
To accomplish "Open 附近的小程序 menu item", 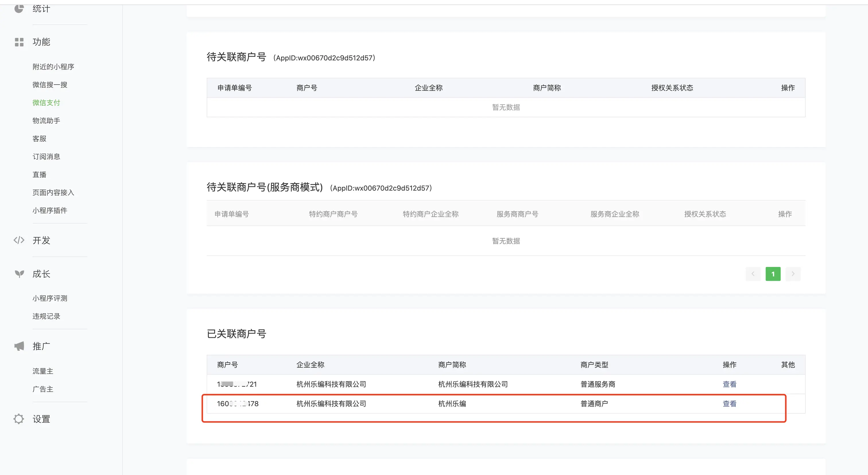I will point(53,67).
